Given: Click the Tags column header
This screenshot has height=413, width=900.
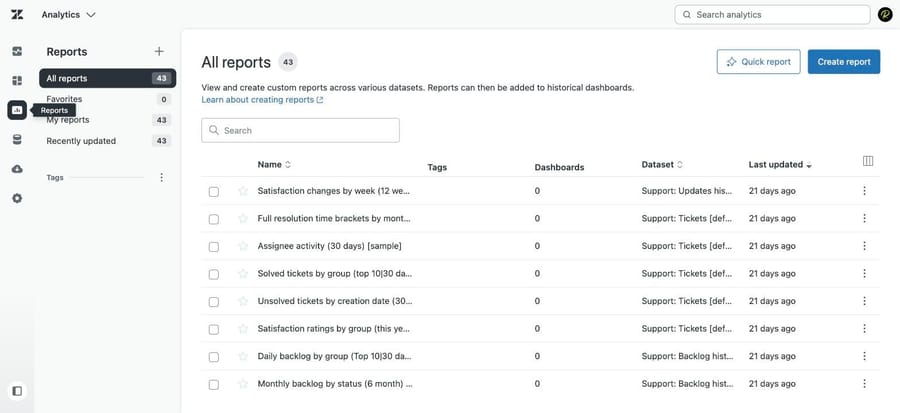Looking at the screenshot, I should [x=437, y=167].
